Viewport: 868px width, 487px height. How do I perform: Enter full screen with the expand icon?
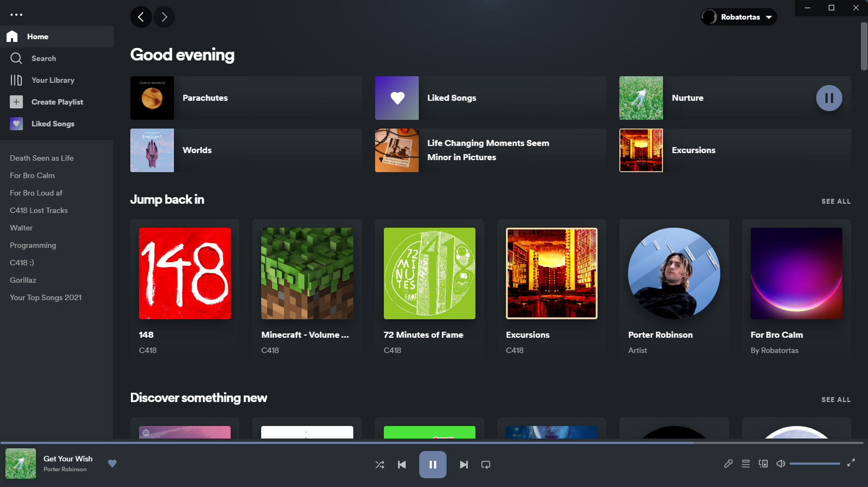pos(851,462)
